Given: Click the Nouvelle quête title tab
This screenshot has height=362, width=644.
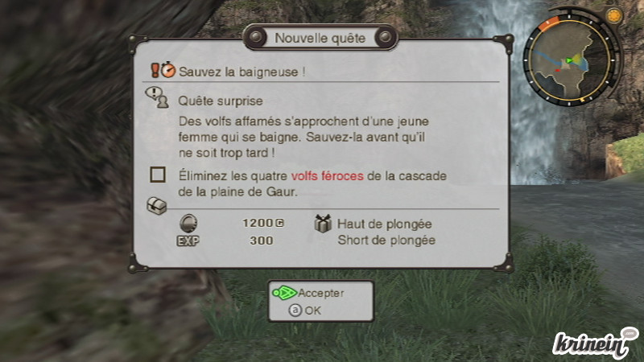Looking at the screenshot, I should [x=320, y=38].
